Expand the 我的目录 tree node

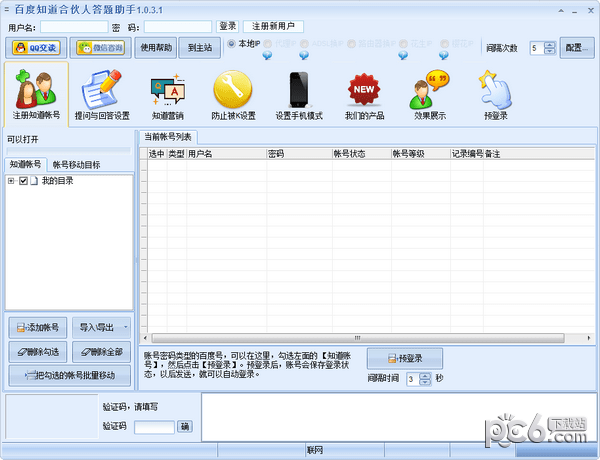tap(11, 181)
